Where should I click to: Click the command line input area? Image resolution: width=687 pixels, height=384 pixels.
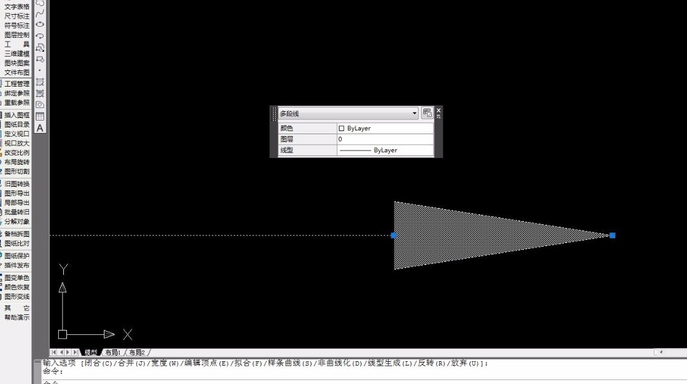click(364, 382)
